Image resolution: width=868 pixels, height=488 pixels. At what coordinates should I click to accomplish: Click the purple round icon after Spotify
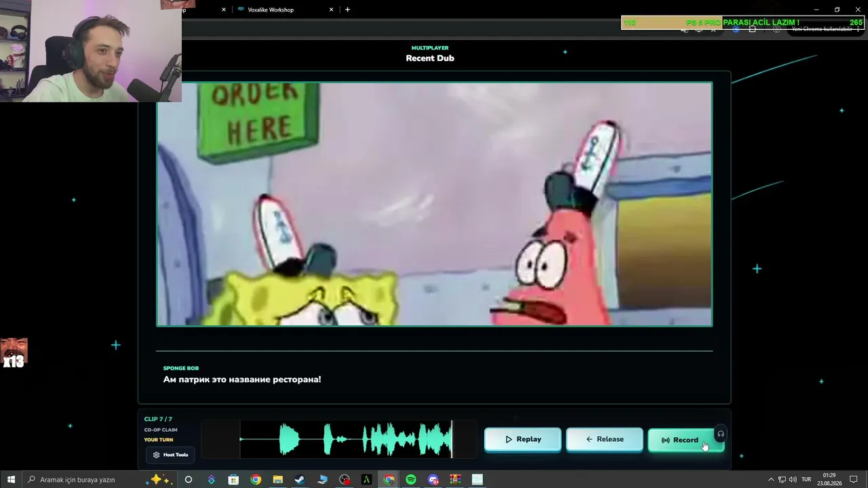433,479
